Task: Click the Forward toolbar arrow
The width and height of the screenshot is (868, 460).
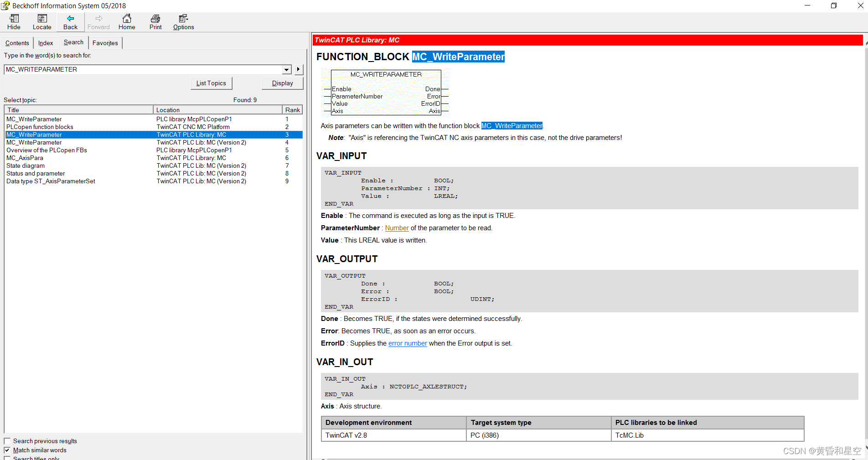Action: click(98, 22)
